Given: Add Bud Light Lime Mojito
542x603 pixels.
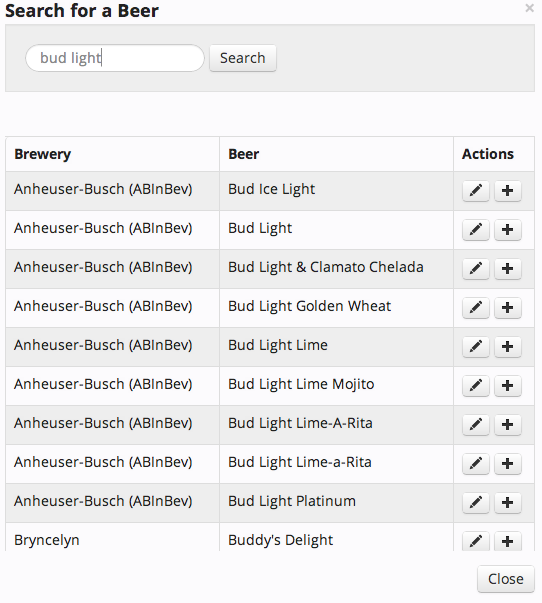Looking at the screenshot, I should tap(507, 386).
